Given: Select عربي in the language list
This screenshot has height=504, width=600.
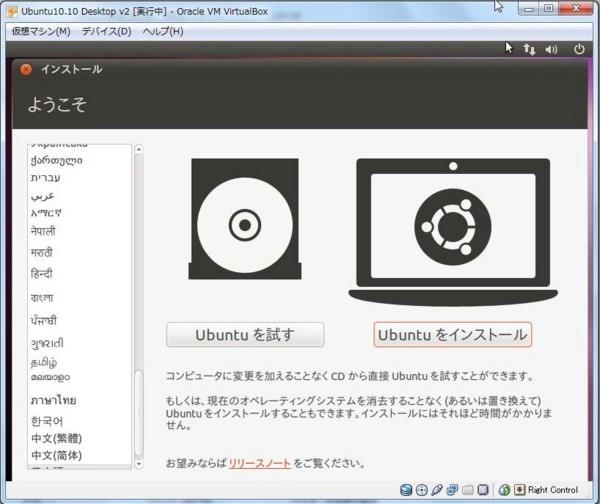Looking at the screenshot, I should coord(42,196).
